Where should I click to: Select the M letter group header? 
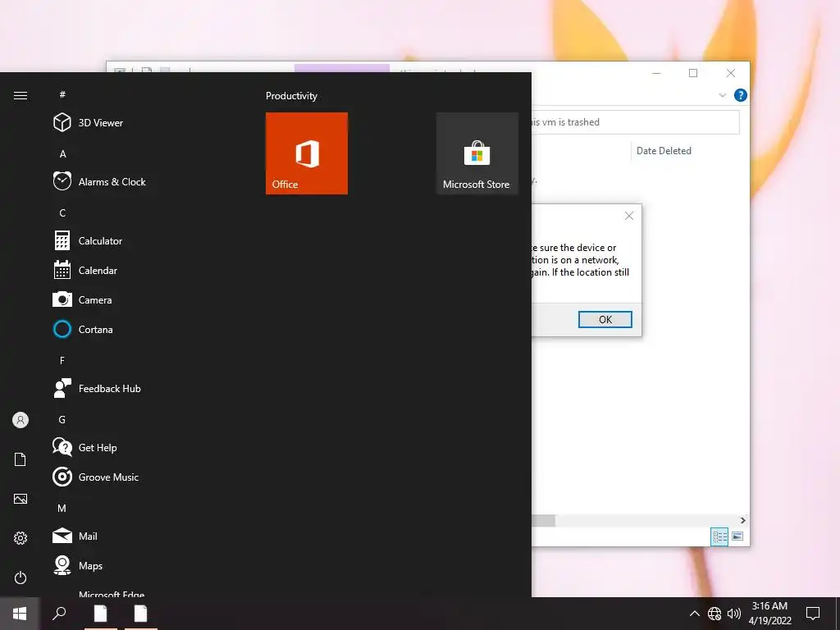(62, 508)
